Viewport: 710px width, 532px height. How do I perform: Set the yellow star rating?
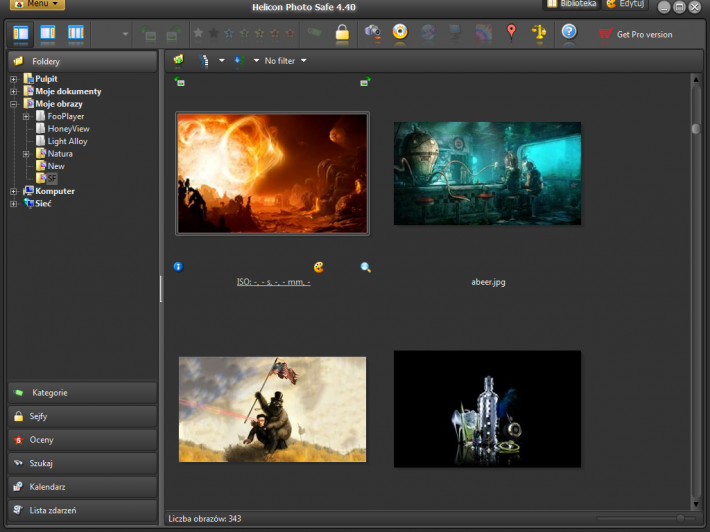260,33
